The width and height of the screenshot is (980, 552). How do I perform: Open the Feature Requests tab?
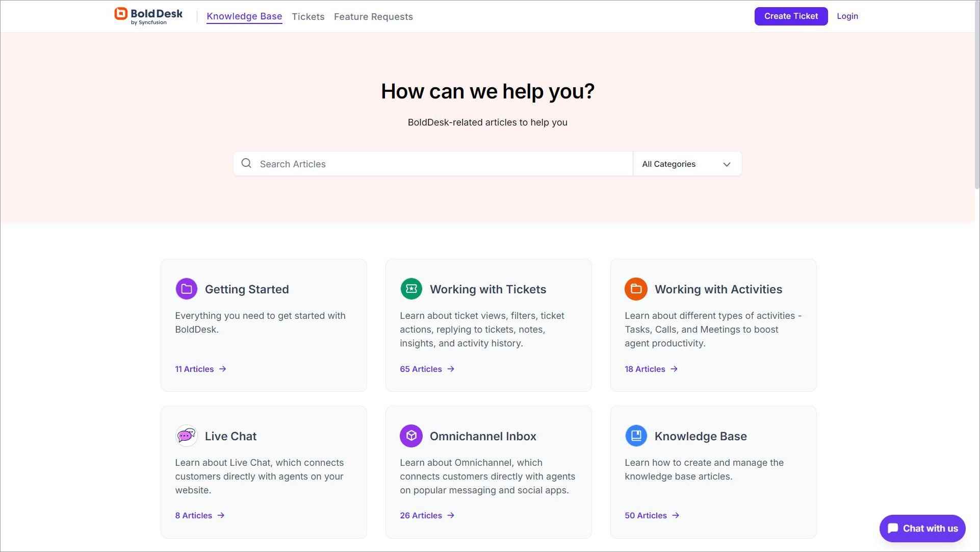tap(373, 16)
